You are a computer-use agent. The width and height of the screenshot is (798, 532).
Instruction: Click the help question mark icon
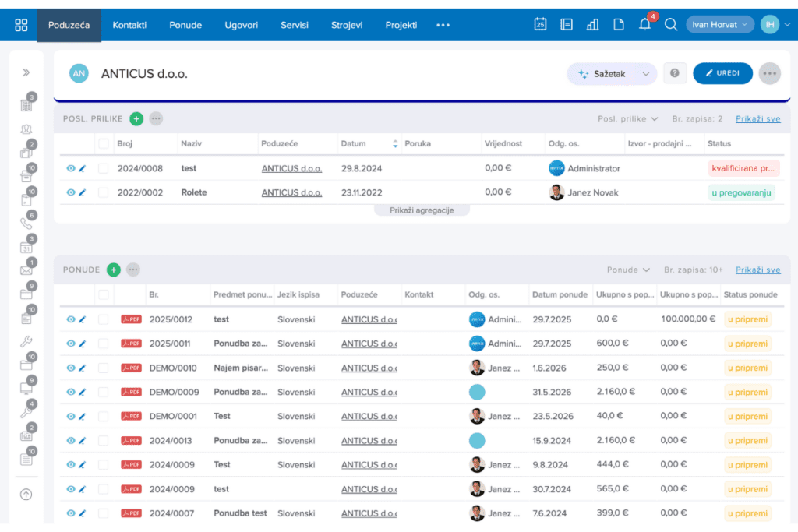pos(675,73)
